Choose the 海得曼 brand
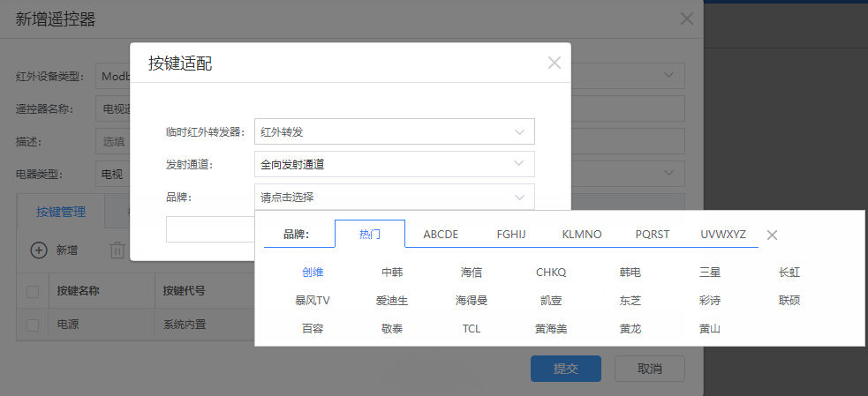 point(472,301)
